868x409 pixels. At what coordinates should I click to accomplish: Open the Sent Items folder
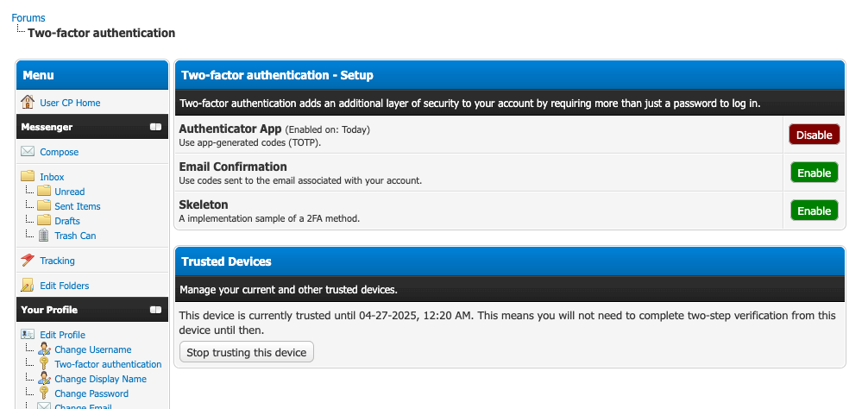pos(78,206)
